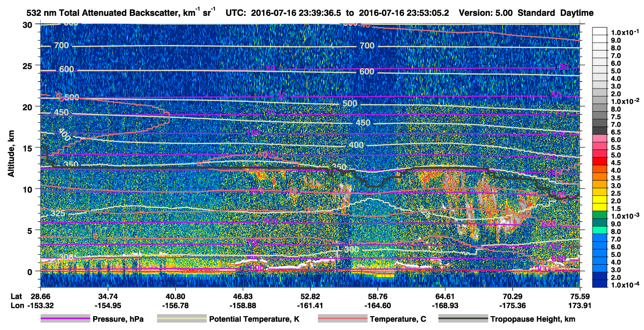Click the altitude tick '25'
Image resolution: width=644 pixels, height=330 pixels.
coord(28,65)
